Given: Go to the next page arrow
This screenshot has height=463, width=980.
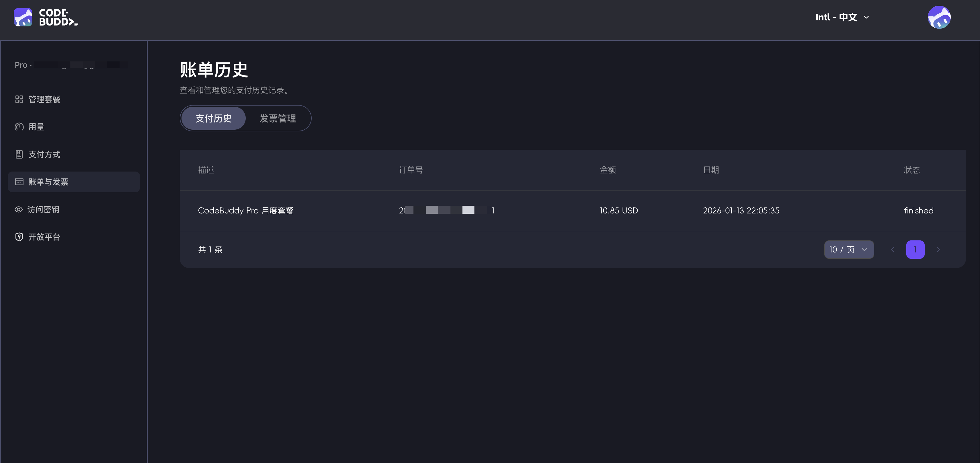Looking at the screenshot, I should coord(938,250).
